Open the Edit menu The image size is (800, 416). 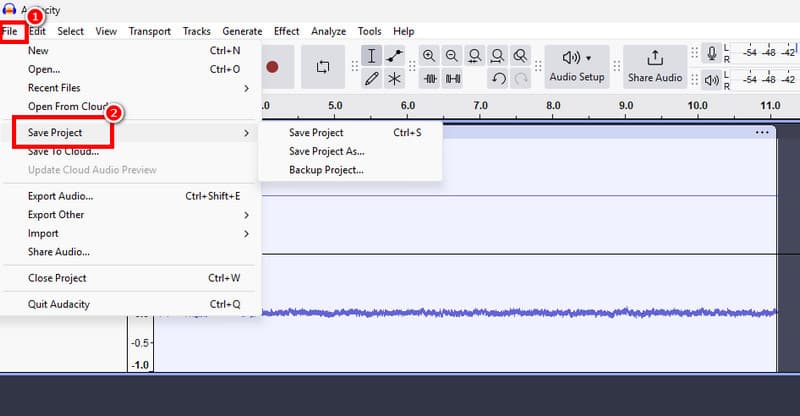(37, 31)
